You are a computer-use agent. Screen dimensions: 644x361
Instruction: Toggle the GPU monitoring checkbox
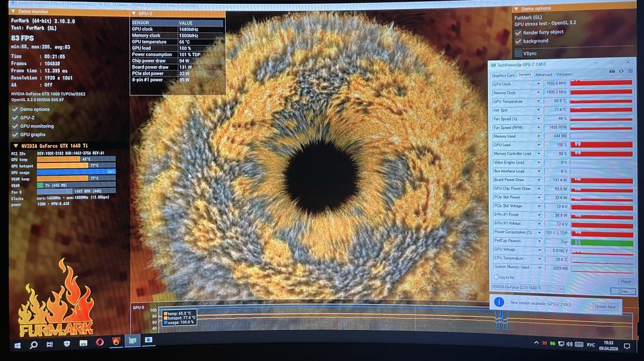click(x=15, y=126)
